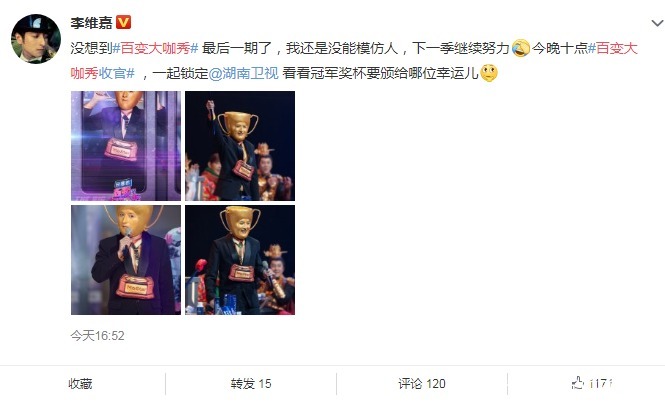Click the 收藏 favorite button

[x=80, y=384]
